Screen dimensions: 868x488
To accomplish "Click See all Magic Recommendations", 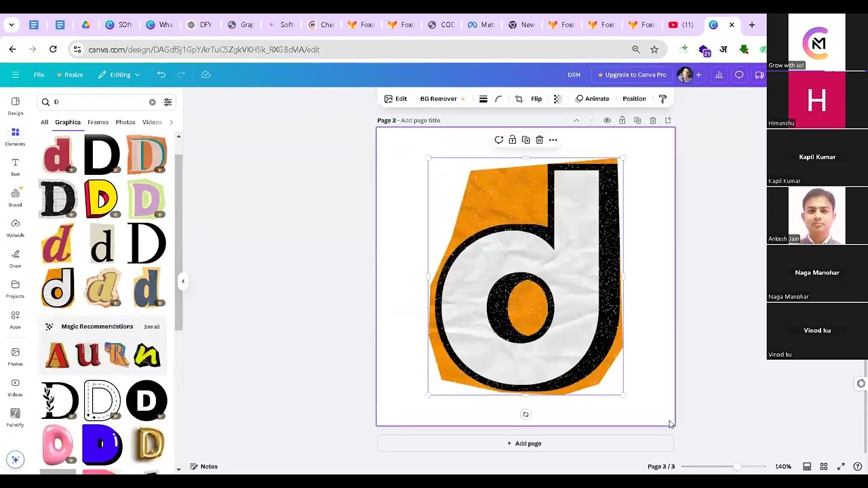I will [x=152, y=327].
